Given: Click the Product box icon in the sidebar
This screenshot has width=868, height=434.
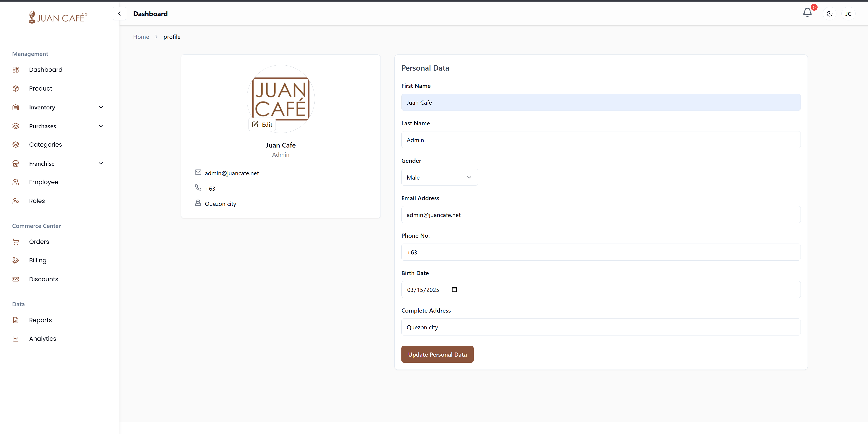Looking at the screenshot, I should point(15,89).
